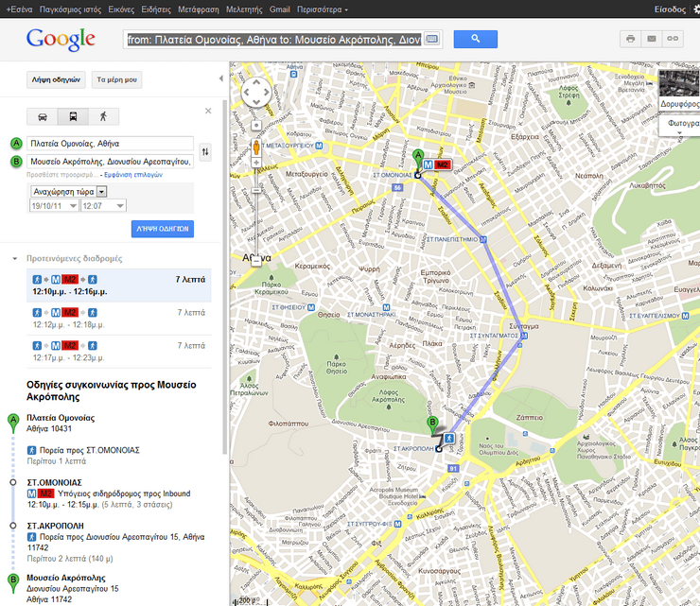Click Προσθέστε προορισμό link
Image resolution: width=700 pixels, height=606 pixels.
[x=61, y=175]
